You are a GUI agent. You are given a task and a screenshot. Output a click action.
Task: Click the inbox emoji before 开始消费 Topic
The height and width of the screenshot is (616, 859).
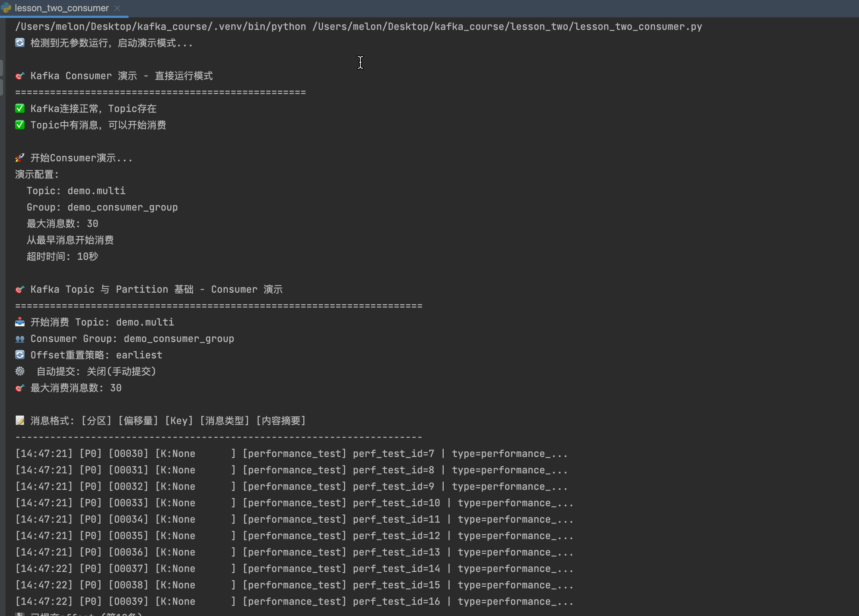pyautogui.click(x=20, y=322)
